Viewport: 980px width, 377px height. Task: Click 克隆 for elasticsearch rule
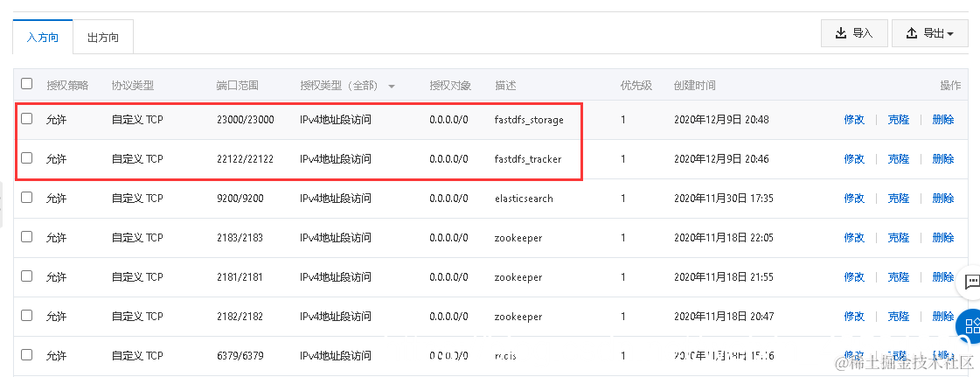899,199
